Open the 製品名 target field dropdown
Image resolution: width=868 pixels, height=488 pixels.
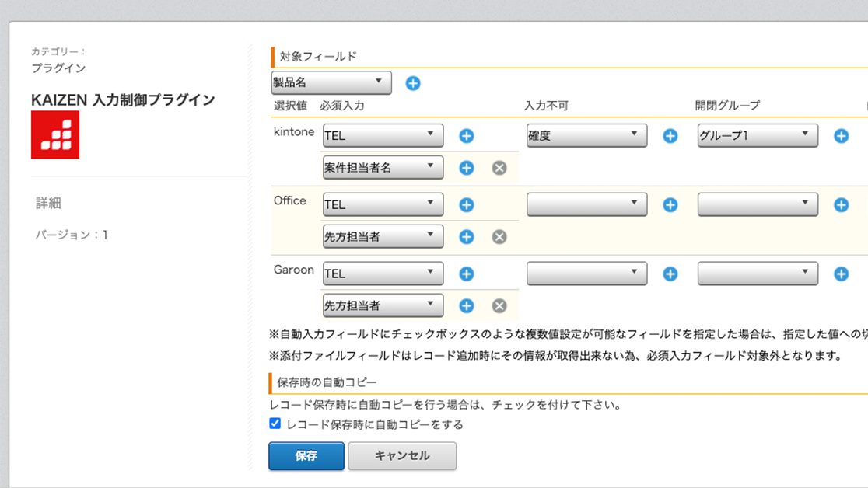(x=331, y=82)
